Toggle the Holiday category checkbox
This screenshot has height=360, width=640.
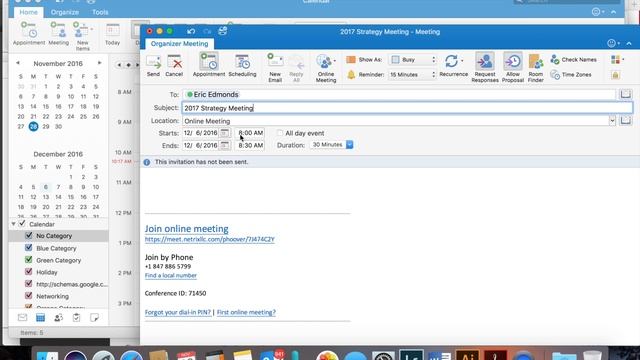coord(29,271)
